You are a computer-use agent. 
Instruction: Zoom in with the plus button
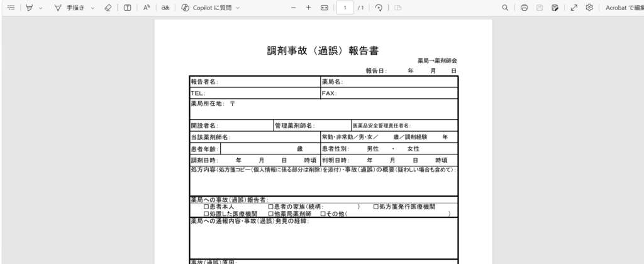308,8
